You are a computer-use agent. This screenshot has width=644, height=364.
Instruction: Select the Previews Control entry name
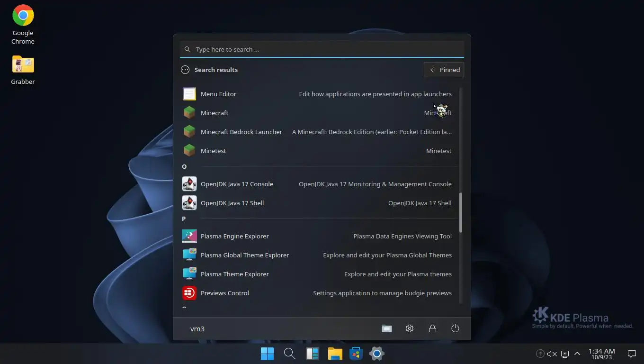[x=225, y=293]
